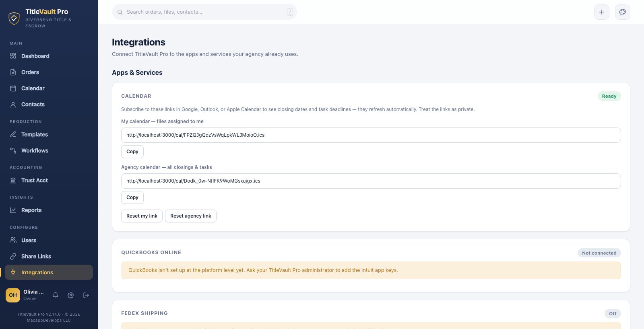The width and height of the screenshot is (644, 329).
Task: Click the Ready status badge
Action: coord(609,96)
